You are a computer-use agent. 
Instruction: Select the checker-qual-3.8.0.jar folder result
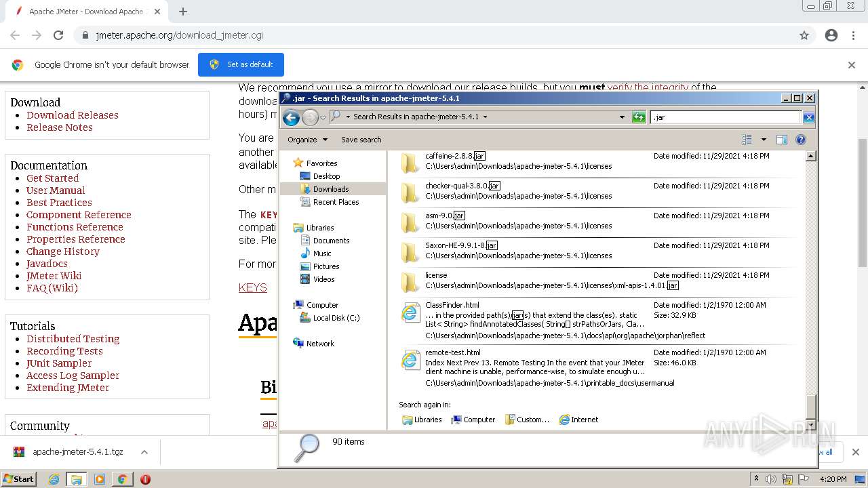click(x=597, y=193)
